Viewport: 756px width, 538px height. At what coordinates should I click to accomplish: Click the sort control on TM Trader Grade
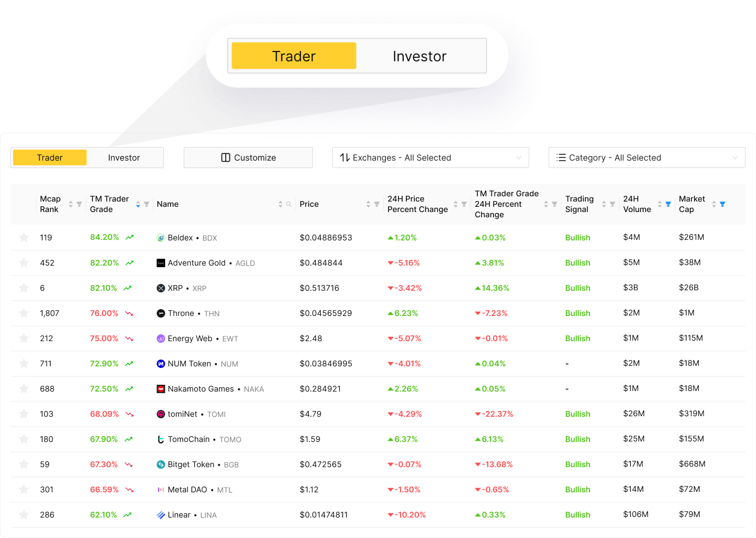click(x=139, y=204)
